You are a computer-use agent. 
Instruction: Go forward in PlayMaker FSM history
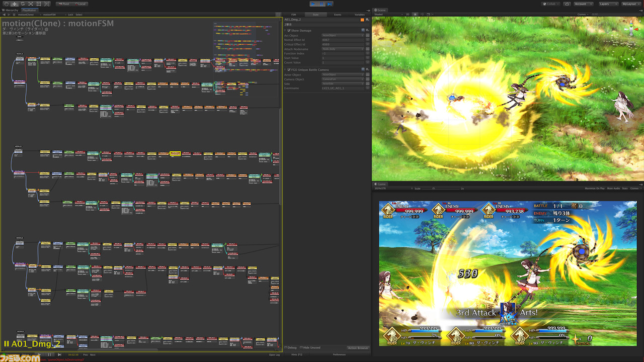pyautogui.click(x=9, y=15)
